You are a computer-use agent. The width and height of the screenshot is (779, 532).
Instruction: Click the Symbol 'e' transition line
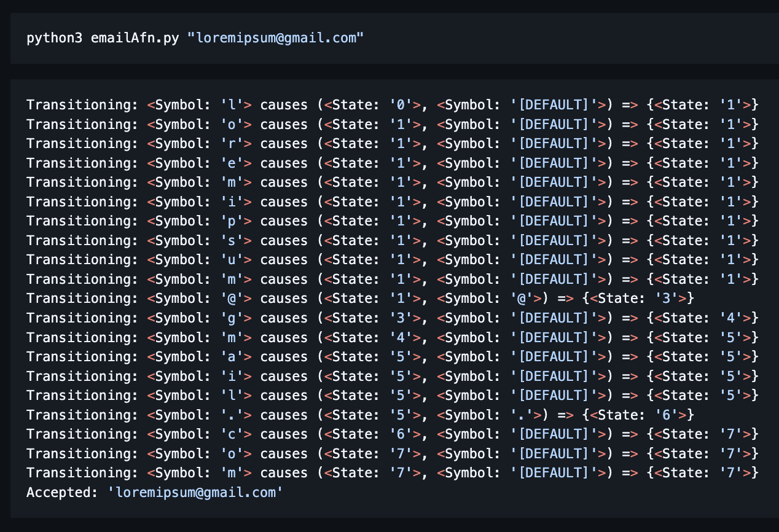click(x=392, y=163)
